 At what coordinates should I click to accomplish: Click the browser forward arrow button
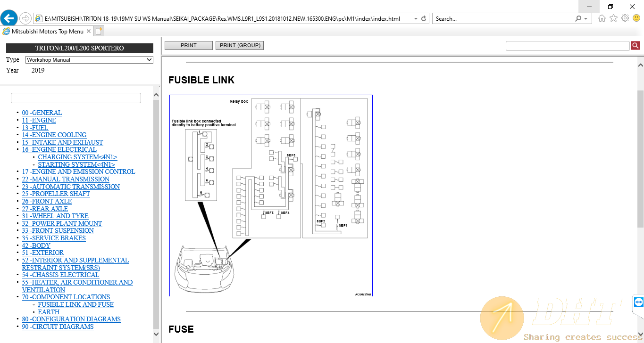pos(25,19)
